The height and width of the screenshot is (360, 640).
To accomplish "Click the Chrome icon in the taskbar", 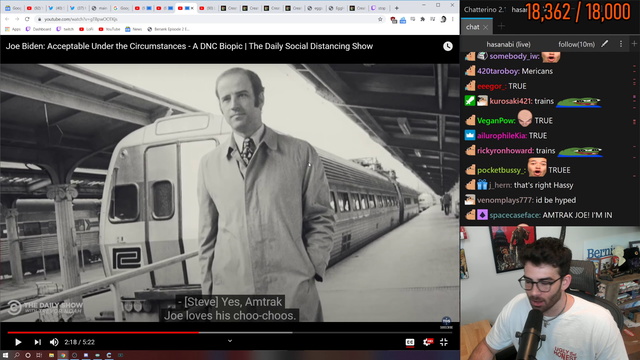I will pos(62,355).
